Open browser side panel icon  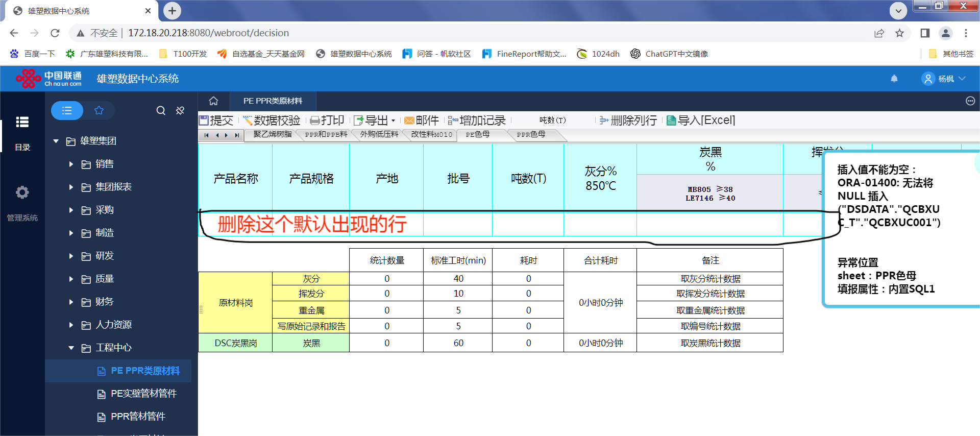925,33
